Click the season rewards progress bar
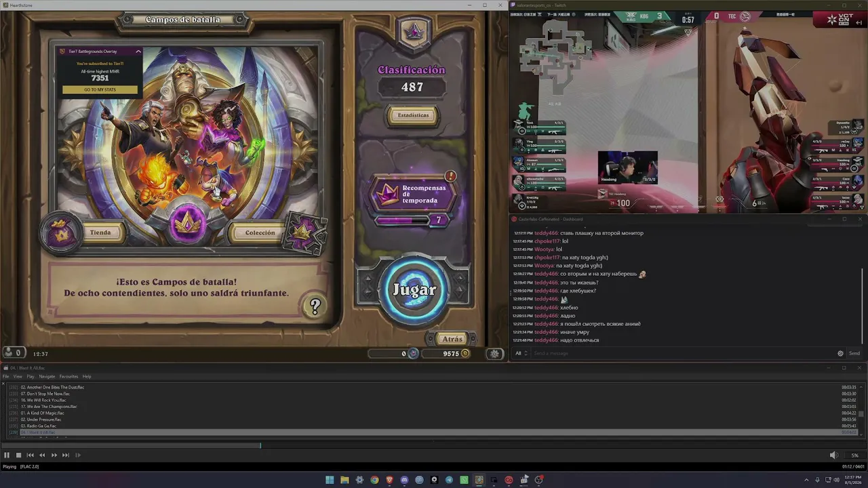 [x=402, y=220]
